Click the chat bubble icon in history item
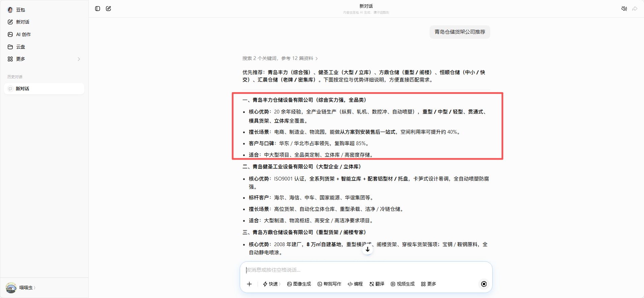Image resolution: width=644 pixels, height=298 pixels. coord(10,89)
